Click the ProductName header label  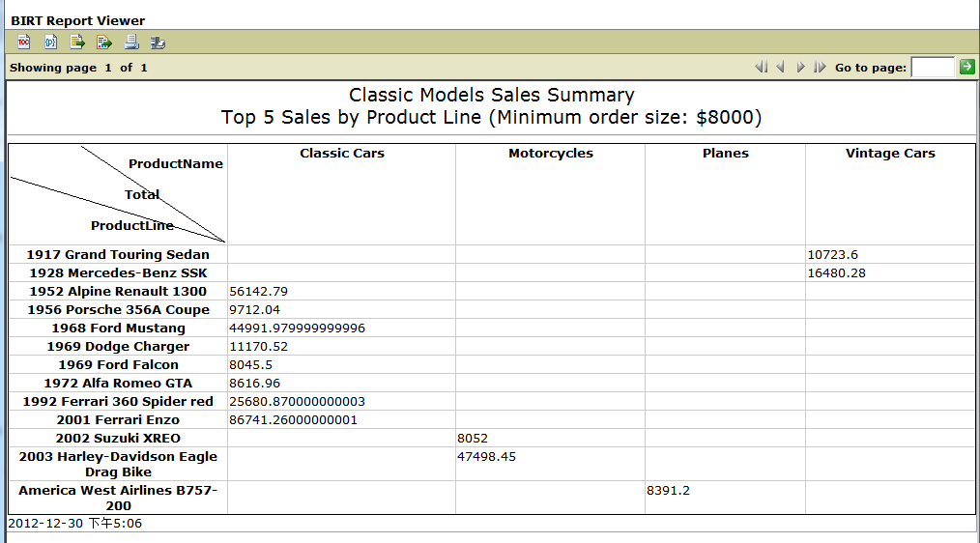click(x=176, y=163)
